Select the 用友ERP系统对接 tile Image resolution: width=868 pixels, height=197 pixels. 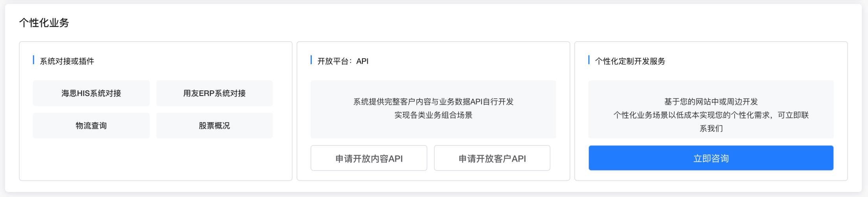(214, 93)
